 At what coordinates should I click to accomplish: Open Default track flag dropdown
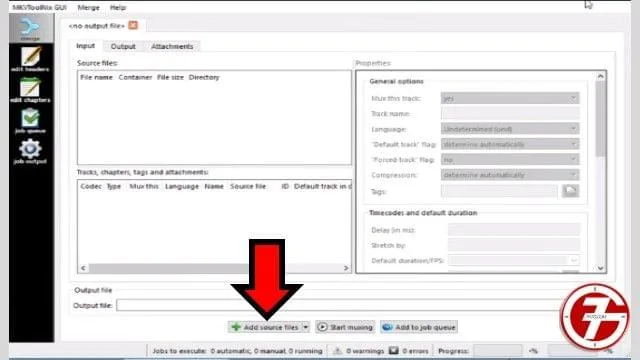pos(510,144)
